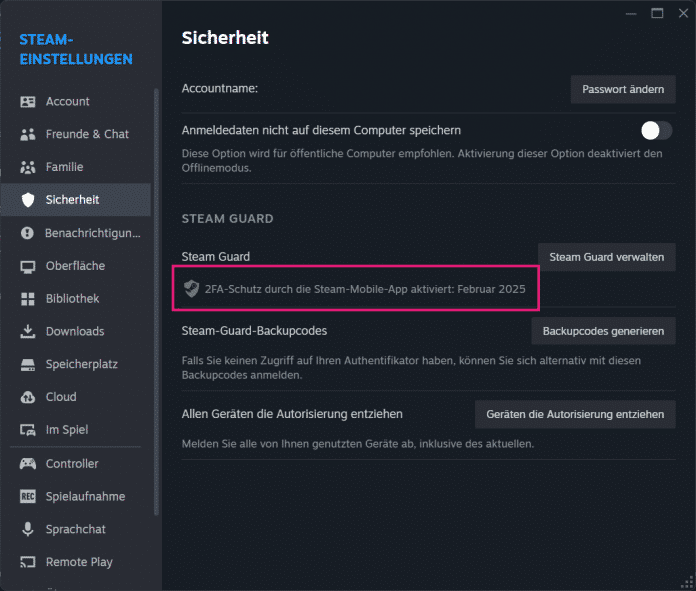Click the Downloads arrow icon
Viewport: 696px width, 591px height.
[28, 332]
